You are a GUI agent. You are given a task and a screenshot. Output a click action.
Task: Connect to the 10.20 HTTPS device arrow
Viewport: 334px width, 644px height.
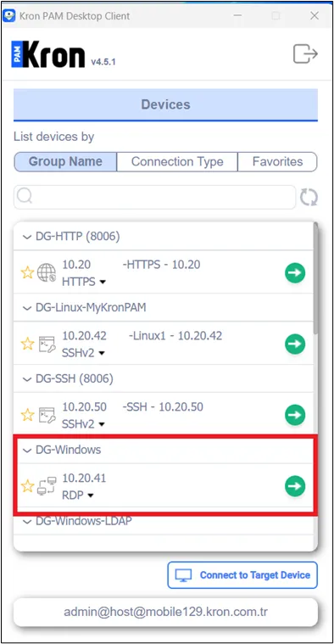[x=295, y=272]
